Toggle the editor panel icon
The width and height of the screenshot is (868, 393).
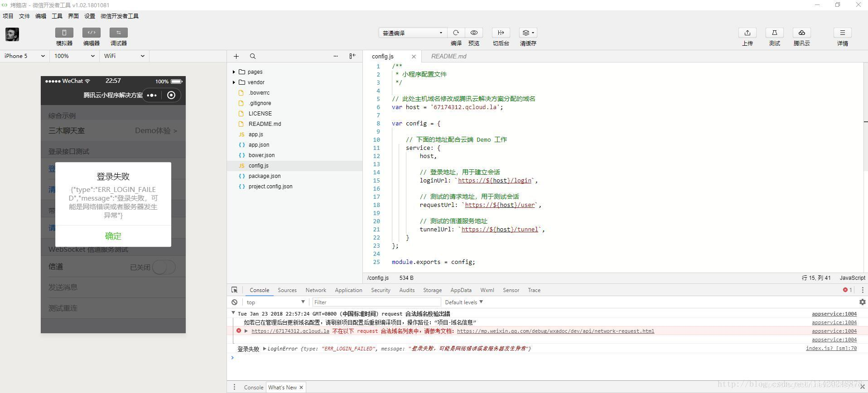click(x=92, y=33)
